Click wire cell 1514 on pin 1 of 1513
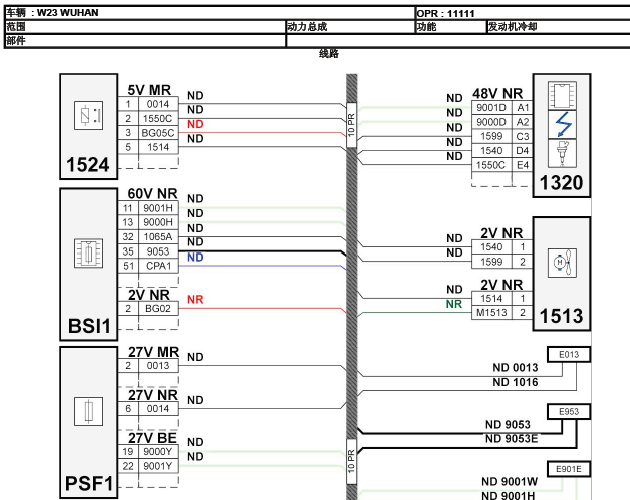 point(492,299)
